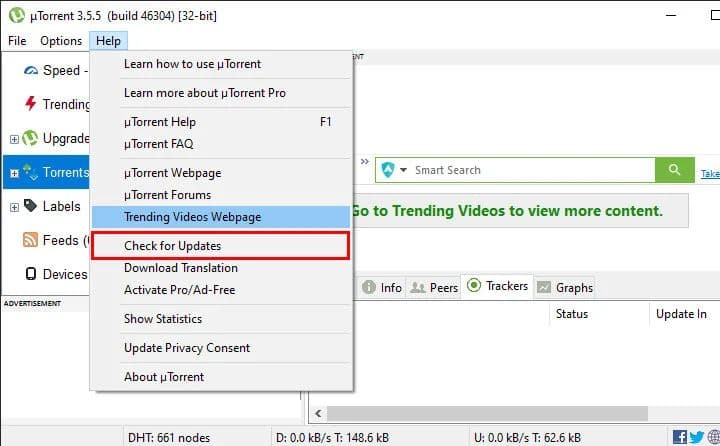Image resolution: width=720 pixels, height=446 pixels.
Task: Click the upload speed U: 0.0 kB/s status
Action: [x=527, y=438]
